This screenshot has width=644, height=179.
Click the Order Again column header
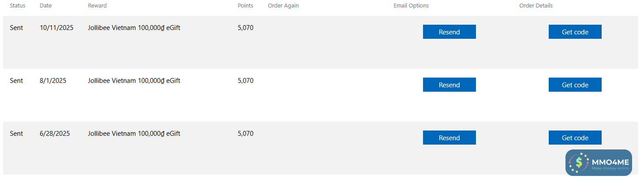click(283, 6)
